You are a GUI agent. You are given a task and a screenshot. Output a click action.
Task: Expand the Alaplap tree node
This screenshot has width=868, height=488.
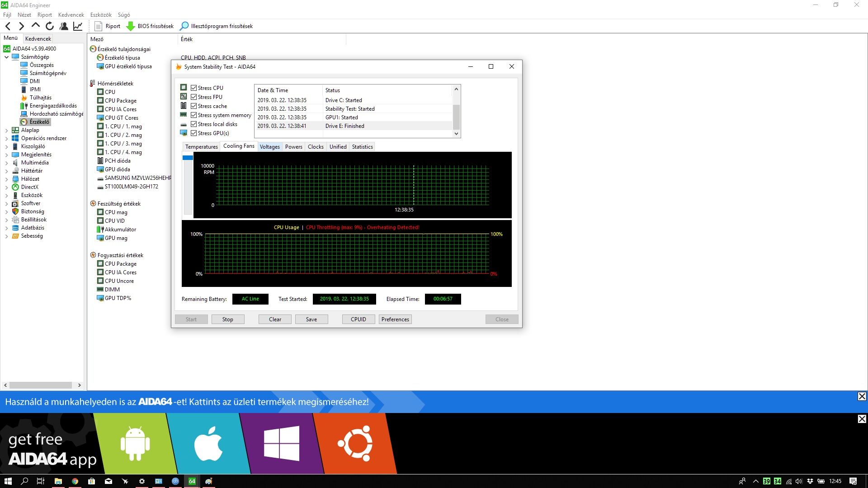6,130
